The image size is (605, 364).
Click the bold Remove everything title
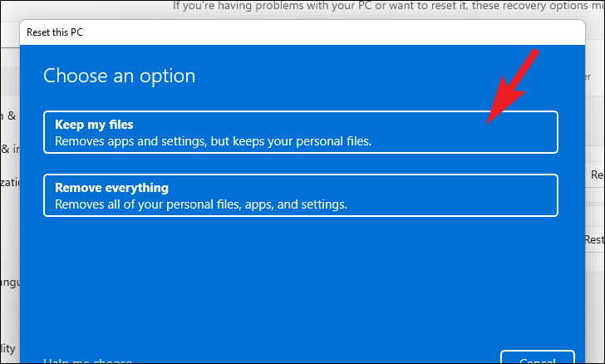[111, 188]
